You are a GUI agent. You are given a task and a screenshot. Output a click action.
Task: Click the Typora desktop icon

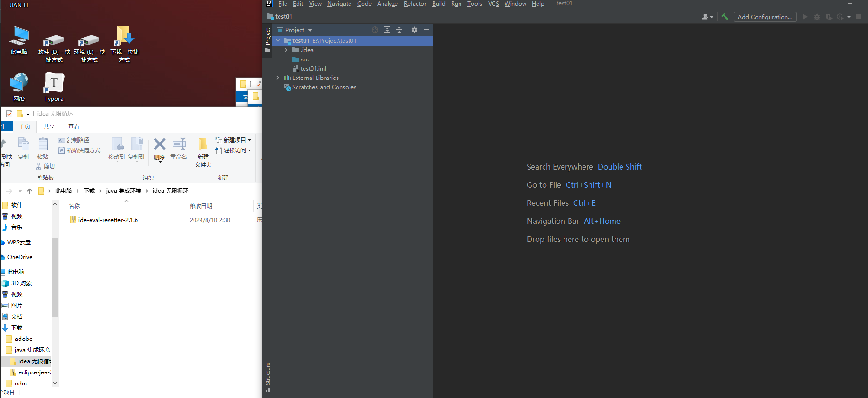[x=54, y=87]
